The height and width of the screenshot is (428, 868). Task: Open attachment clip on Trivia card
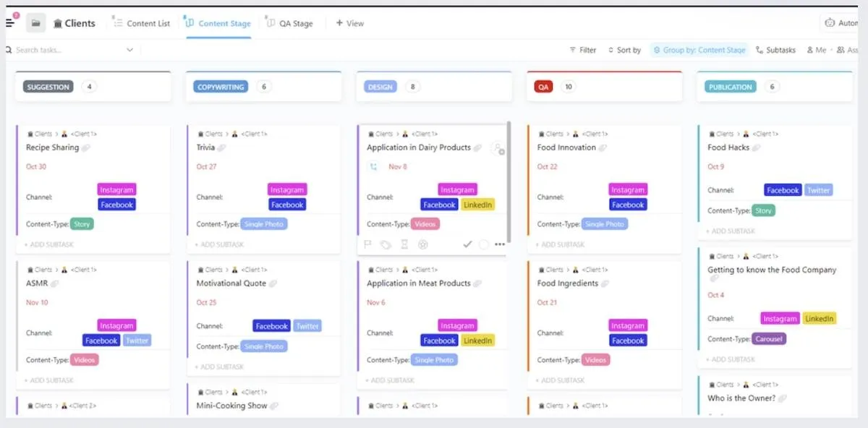coord(222,147)
